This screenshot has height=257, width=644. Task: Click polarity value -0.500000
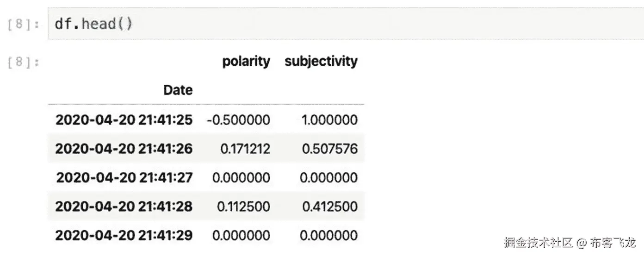(238, 120)
